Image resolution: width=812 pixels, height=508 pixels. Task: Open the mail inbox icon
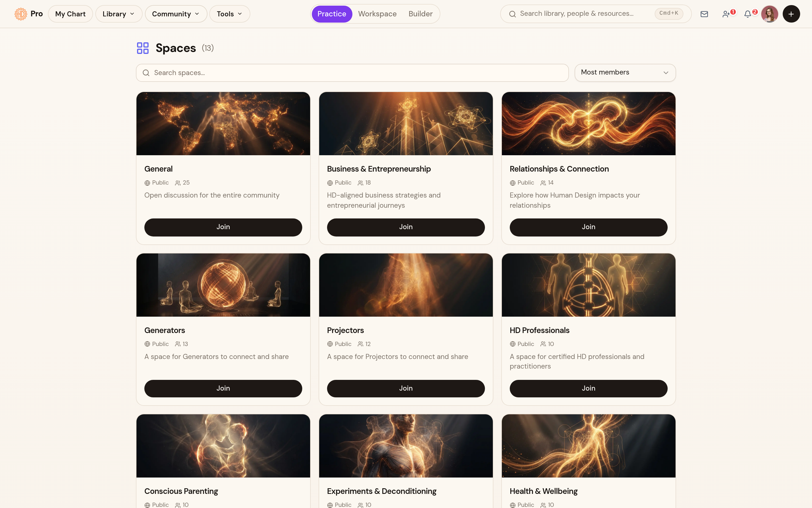704,14
